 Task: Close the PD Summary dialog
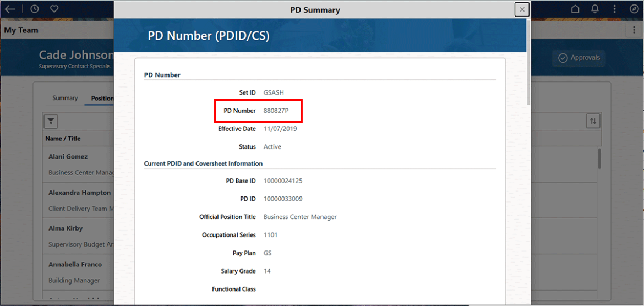point(522,9)
